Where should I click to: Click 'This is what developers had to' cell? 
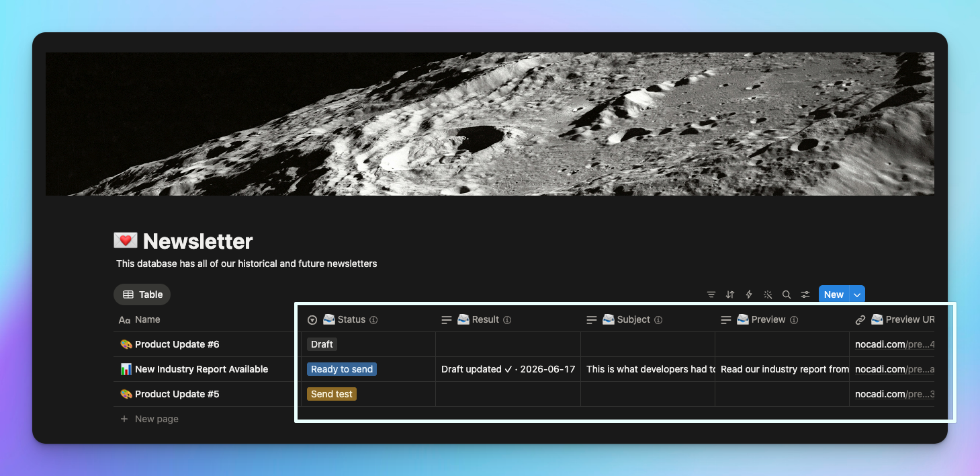pos(648,369)
